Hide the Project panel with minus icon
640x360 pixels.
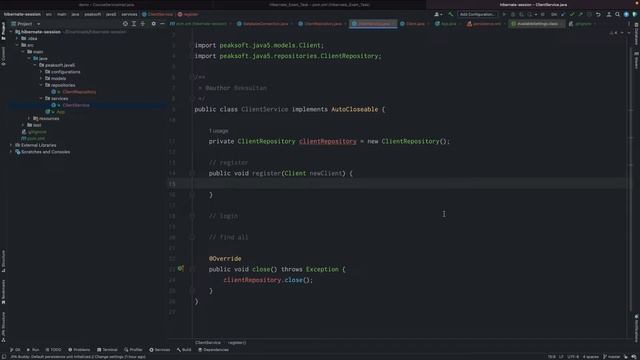[162, 24]
